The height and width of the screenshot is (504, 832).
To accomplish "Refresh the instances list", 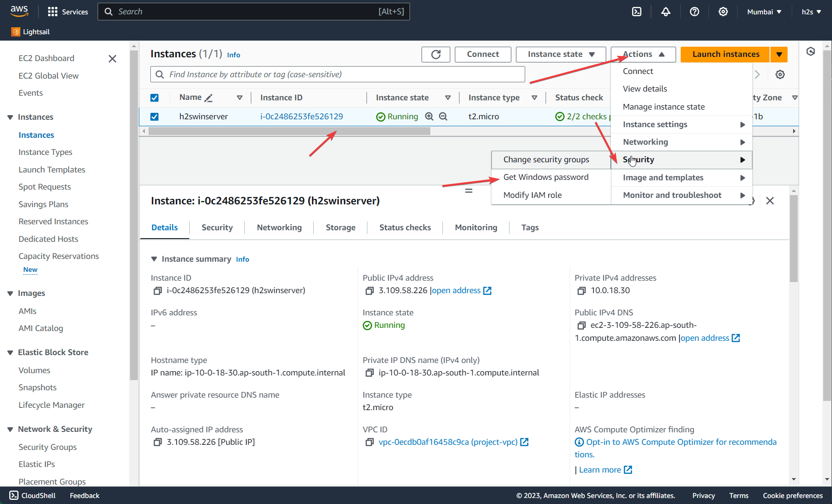I will tap(435, 54).
